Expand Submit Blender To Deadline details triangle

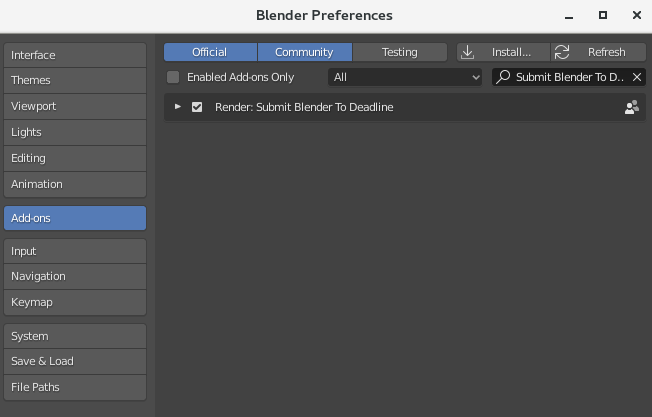click(178, 107)
